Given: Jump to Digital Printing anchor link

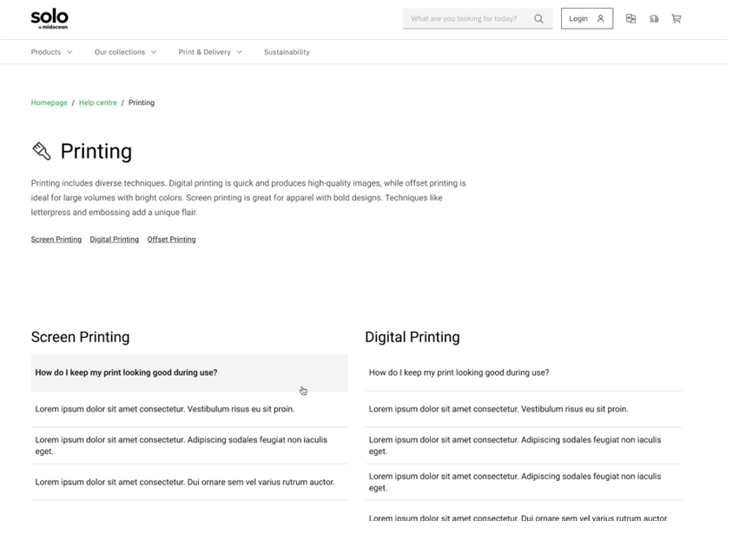Looking at the screenshot, I should [114, 240].
